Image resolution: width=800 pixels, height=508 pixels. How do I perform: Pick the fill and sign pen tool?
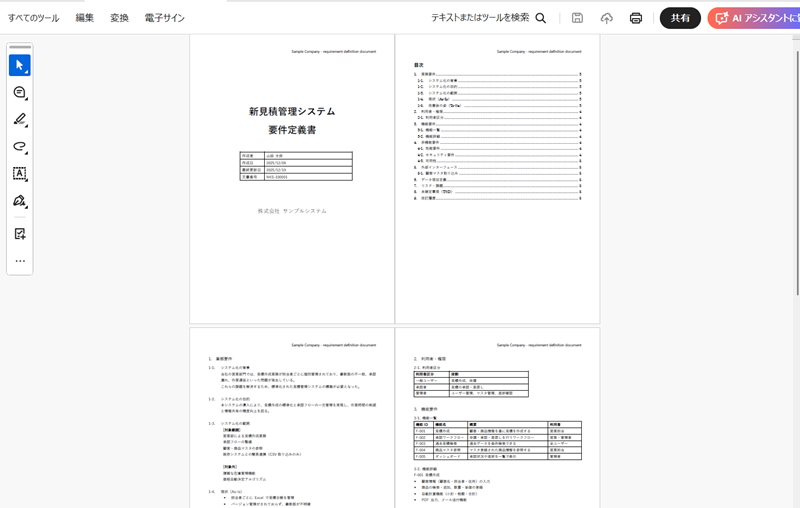pos(20,200)
